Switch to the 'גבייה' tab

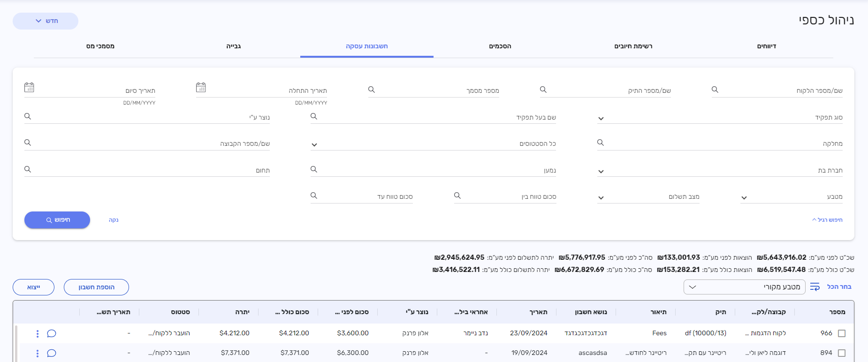point(234,46)
